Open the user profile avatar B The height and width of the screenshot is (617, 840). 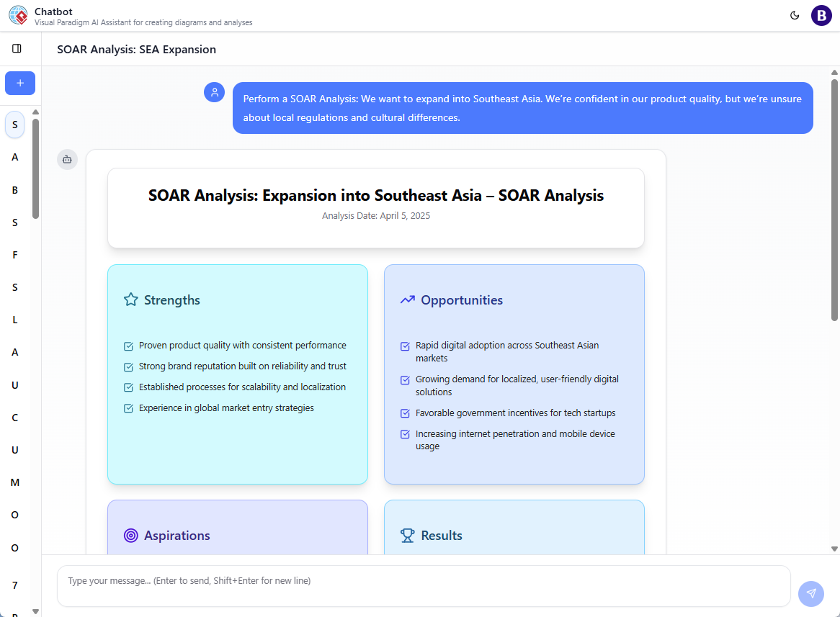click(821, 15)
